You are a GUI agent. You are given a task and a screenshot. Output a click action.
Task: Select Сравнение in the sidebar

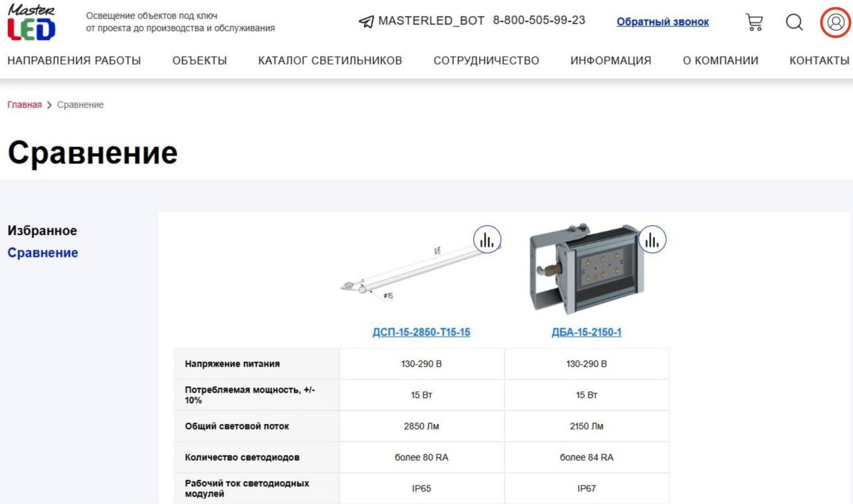[43, 253]
